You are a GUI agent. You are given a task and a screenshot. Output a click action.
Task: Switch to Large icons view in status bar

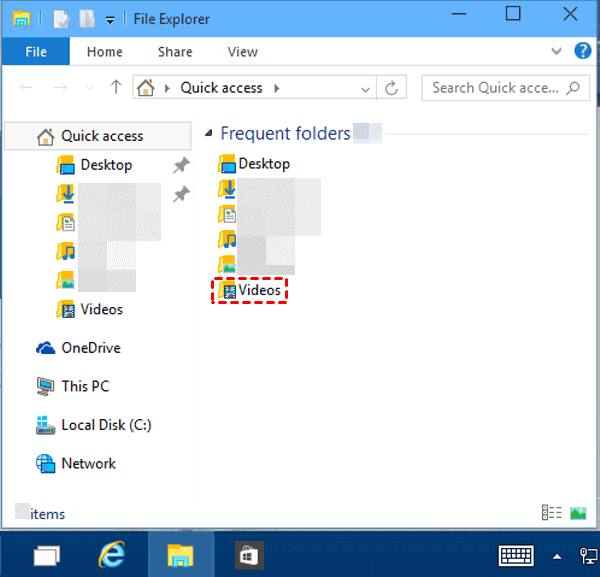click(578, 513)
